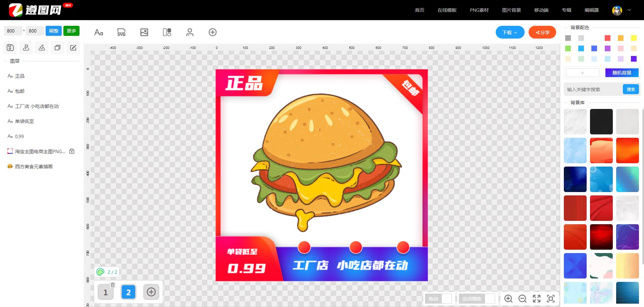Open the layout template tool
Viewport: 644px width, 307px height.
click(x=167, y=32)
